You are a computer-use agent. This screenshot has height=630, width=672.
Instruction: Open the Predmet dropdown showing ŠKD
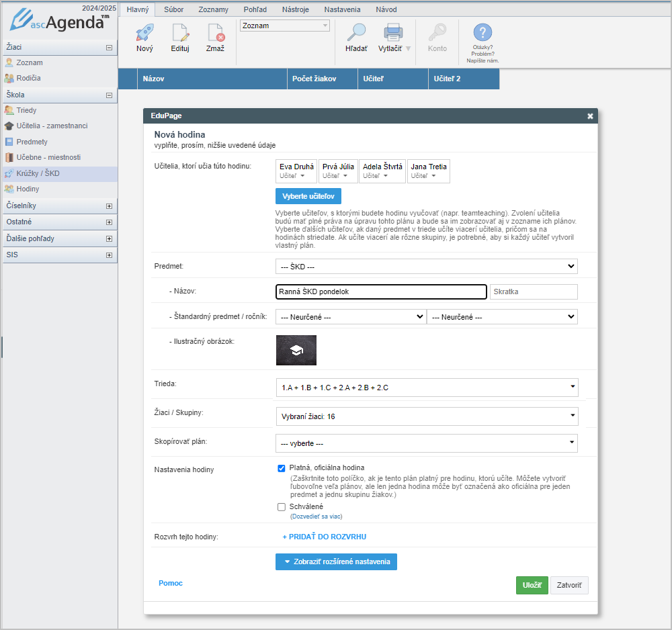pyautogui.click(x=427, y=267)
